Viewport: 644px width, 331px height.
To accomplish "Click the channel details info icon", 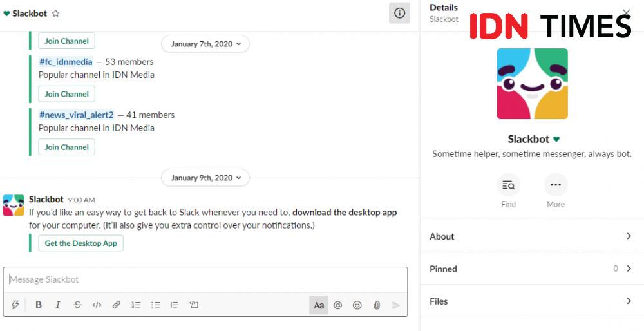I will click(x=399, y=13).
